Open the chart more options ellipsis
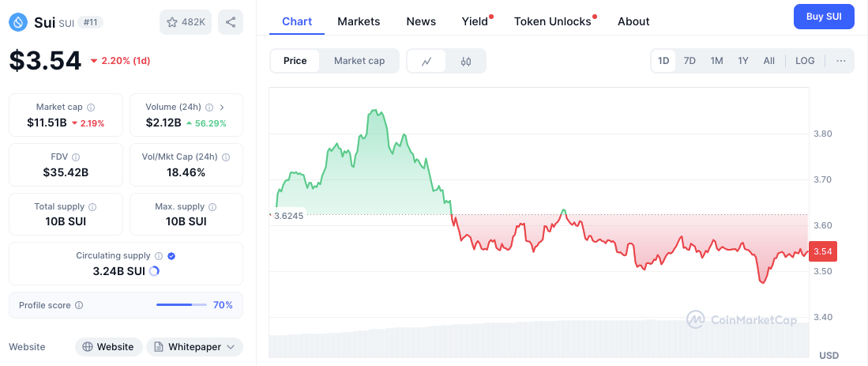Viewport: 868px width, 366px height. [840, 61]
